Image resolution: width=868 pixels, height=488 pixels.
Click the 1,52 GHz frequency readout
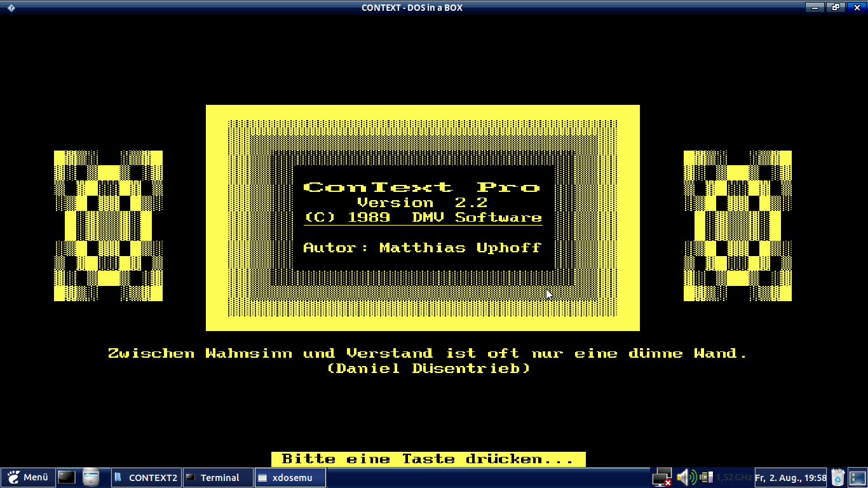click(x=734, y=477)
